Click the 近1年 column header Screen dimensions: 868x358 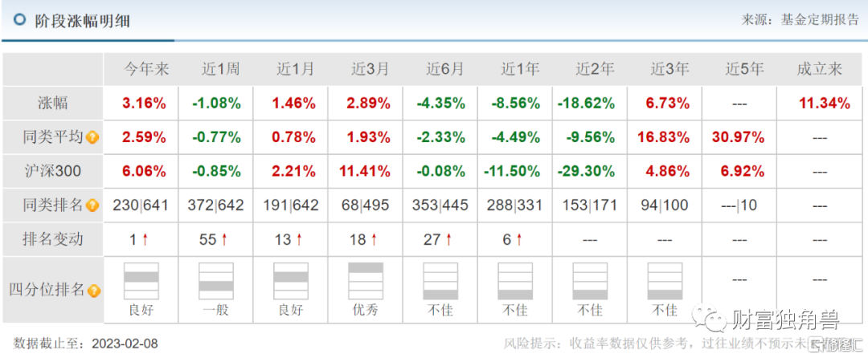click(x=520, y=69)
